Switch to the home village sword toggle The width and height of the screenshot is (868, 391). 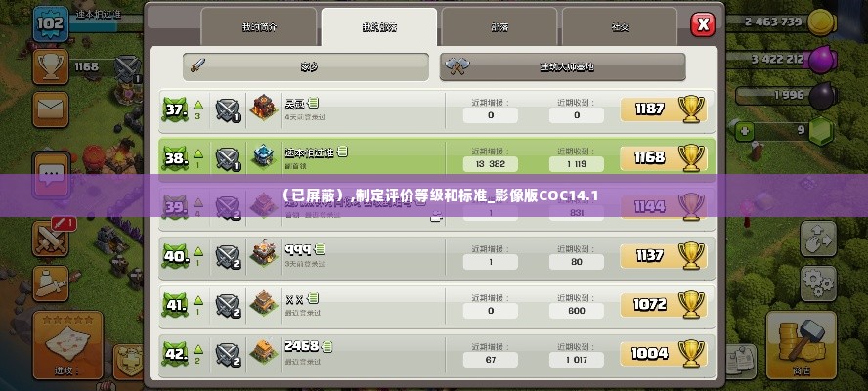click(x=306, y=67)
